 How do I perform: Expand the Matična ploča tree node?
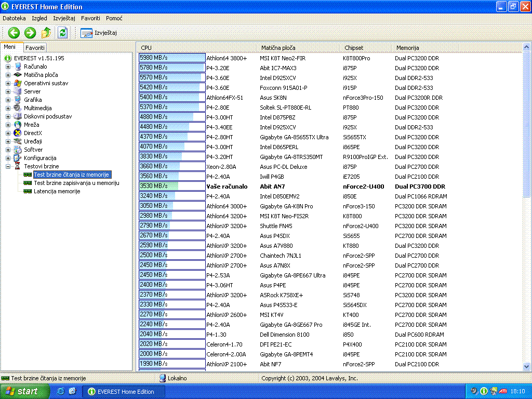(8, 75)
